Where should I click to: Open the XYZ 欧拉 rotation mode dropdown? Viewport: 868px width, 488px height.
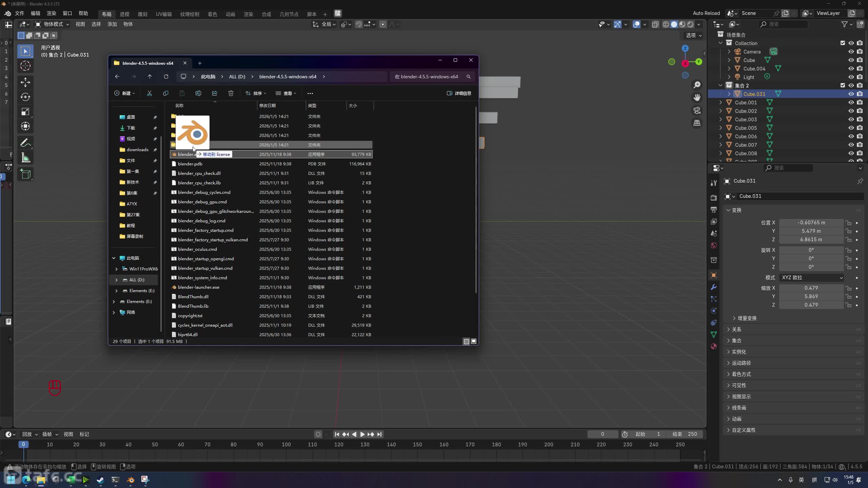click(x=811, y=278)
